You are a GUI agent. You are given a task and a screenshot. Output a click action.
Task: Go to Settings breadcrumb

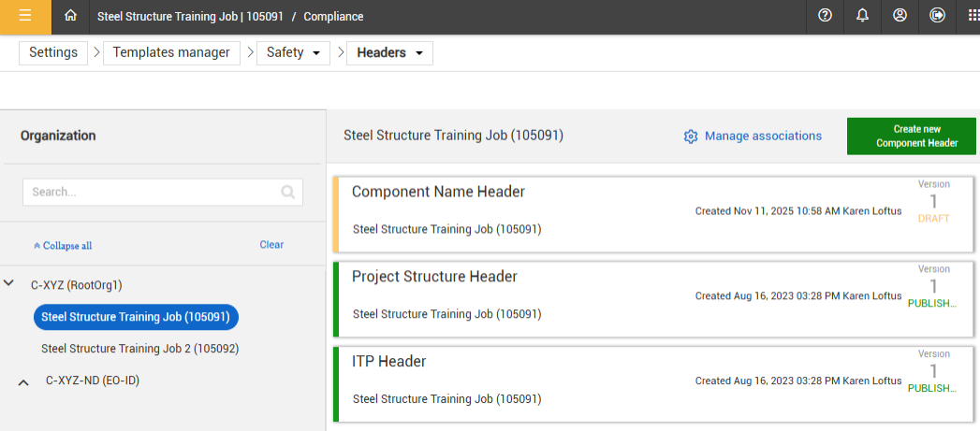[53, 53]
